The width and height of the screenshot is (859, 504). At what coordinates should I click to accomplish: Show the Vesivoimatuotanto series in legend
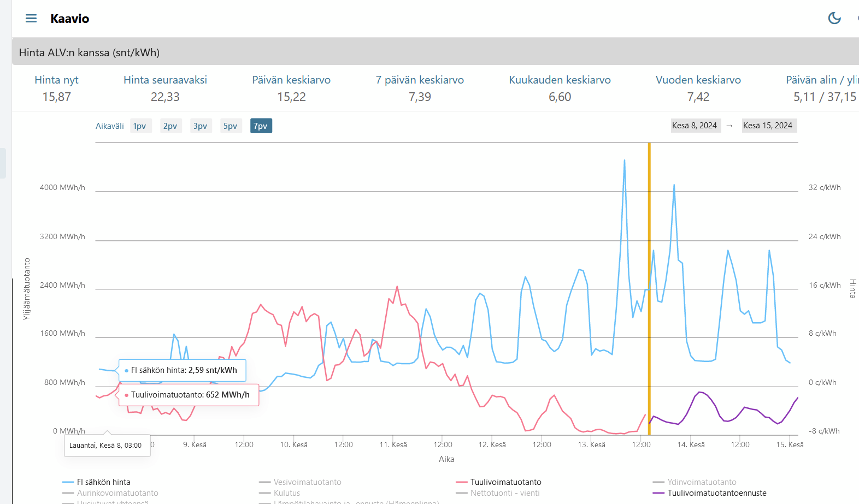(307, 482)
